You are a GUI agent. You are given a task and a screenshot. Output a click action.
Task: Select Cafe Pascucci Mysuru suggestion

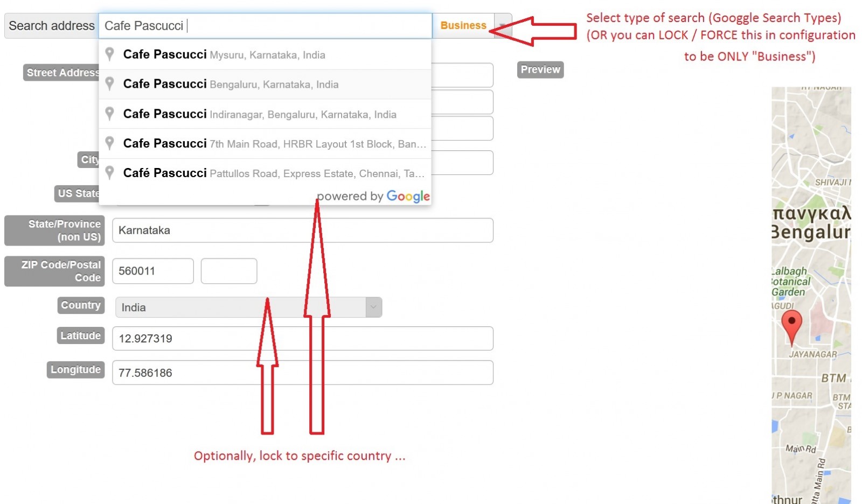[x=265, y=54]
